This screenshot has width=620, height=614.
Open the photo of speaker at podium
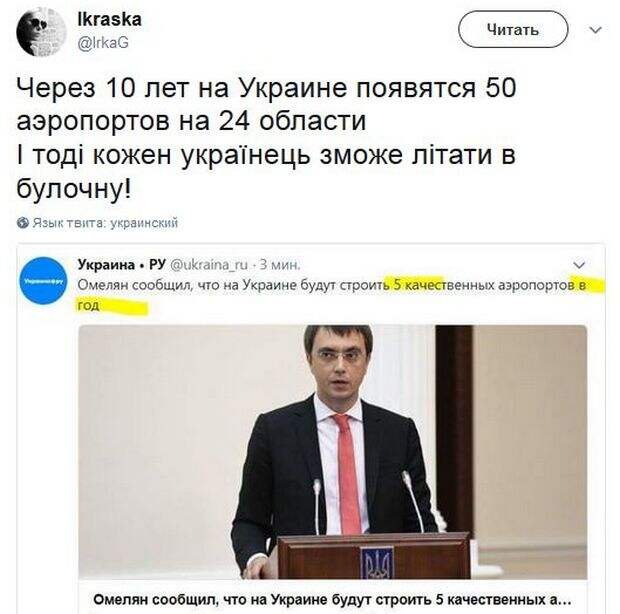(333, 452)
